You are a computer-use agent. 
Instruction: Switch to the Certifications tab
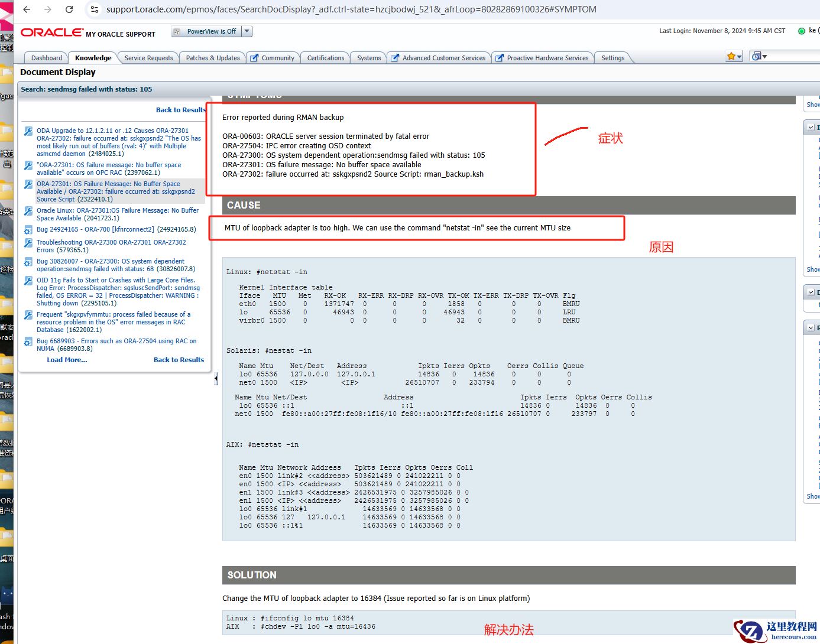[325, 58]
